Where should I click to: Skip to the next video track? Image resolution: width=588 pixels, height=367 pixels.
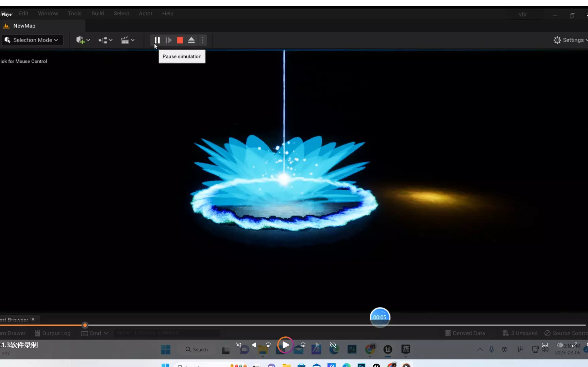click(318, 345)
